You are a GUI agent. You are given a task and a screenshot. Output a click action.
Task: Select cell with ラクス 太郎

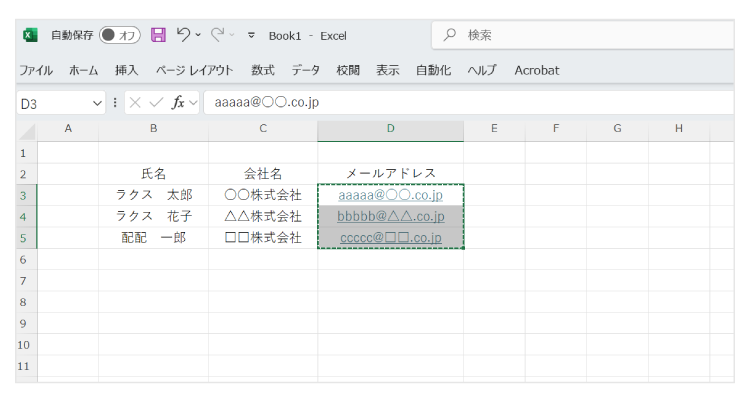coord(154,195)
